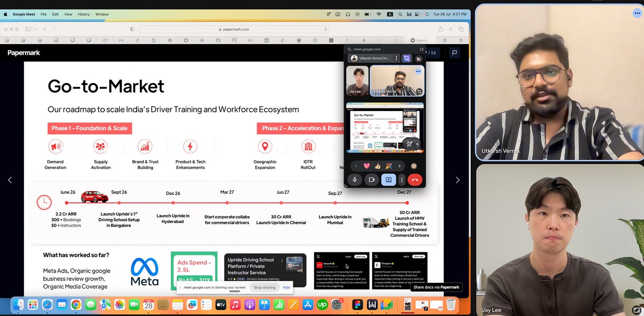Hide the sharing notification bar
644x316 pixels.
(286, 287)
